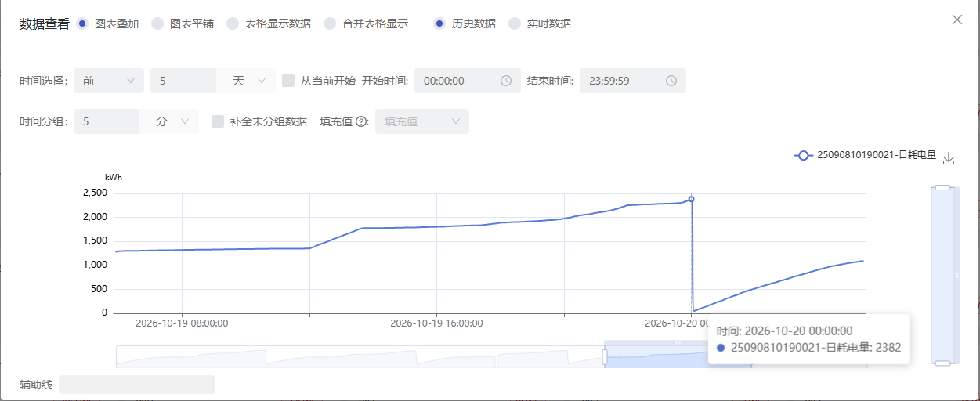Click the 数据查看 dialog title
Viewport: 980px width, 401px height.
[x=44, y=23]
